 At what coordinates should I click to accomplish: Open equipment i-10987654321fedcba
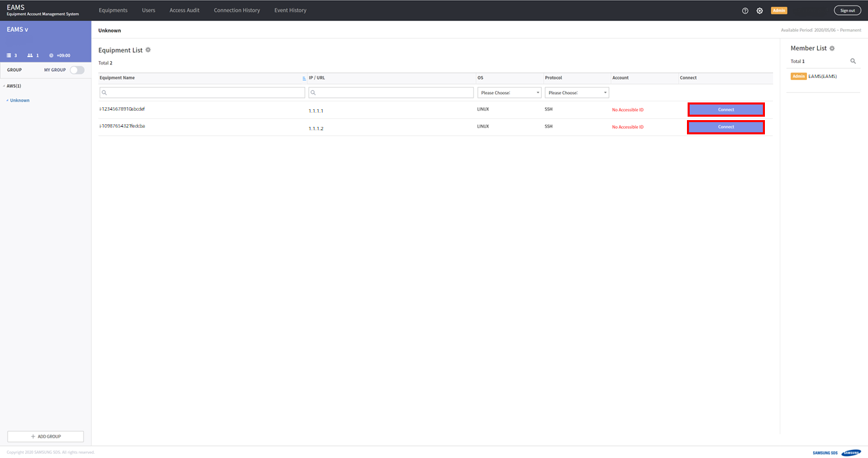point(122,126)
